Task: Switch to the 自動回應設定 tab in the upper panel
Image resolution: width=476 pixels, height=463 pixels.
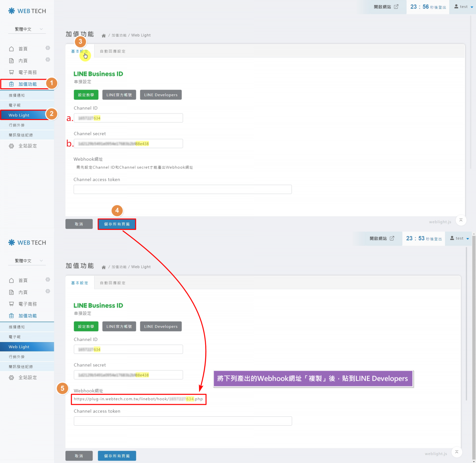Action: pos(112,51)
